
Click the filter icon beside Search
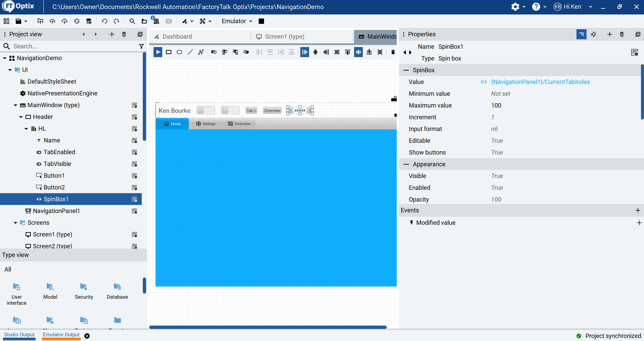point(141,46)
